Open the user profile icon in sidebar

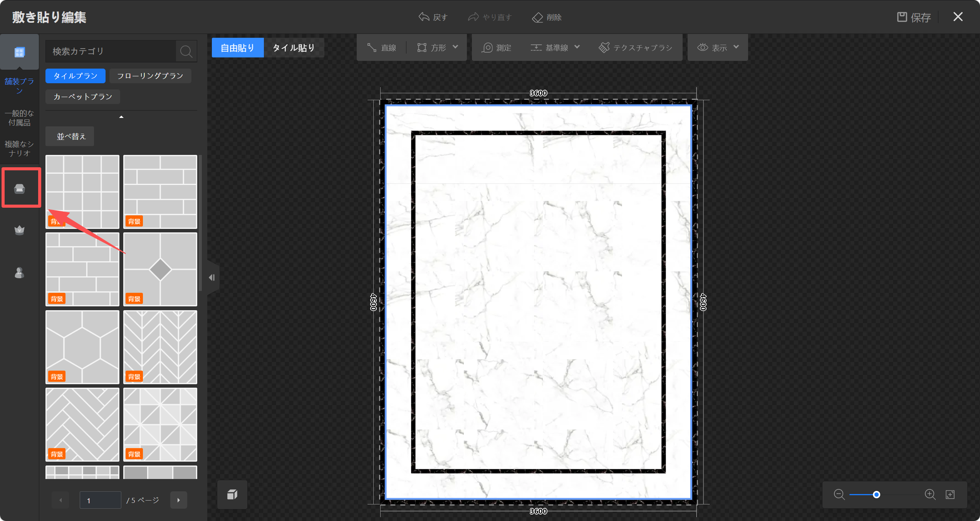[x=19, y=273]
